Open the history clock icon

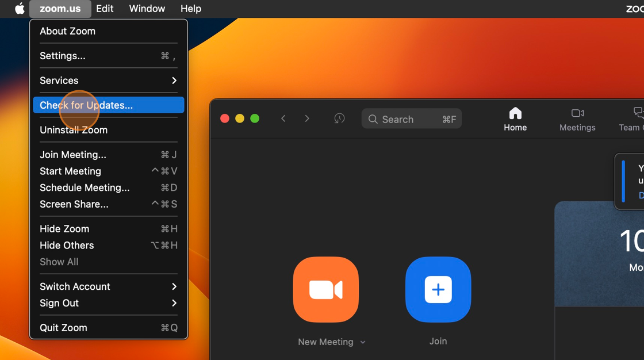click(339, 119)
